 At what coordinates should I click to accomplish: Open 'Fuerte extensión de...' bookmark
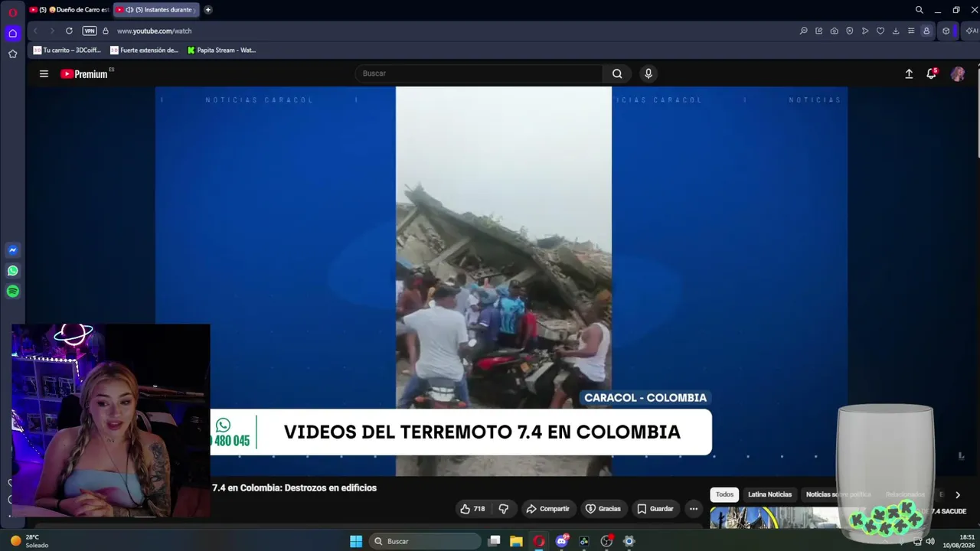point(145,51)
